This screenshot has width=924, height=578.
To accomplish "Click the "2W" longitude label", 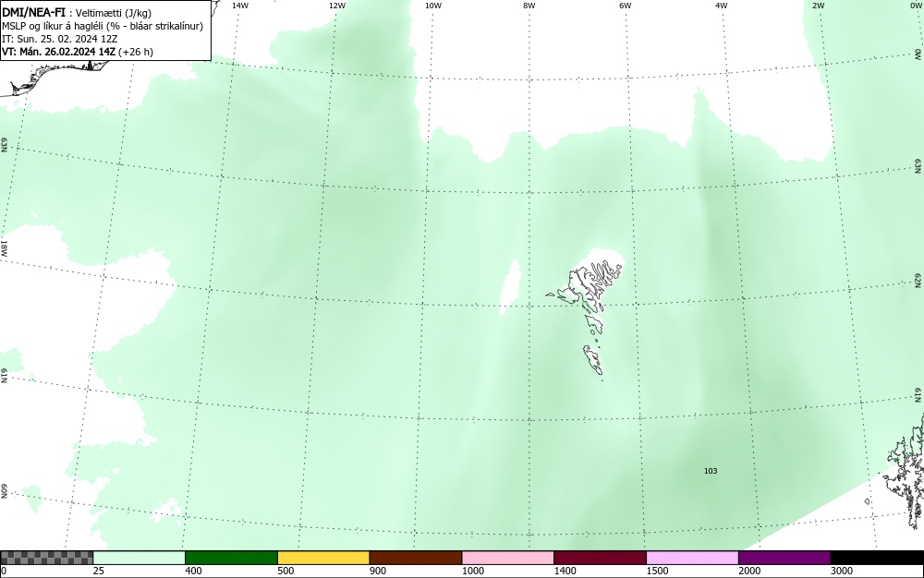I will 818,6.
